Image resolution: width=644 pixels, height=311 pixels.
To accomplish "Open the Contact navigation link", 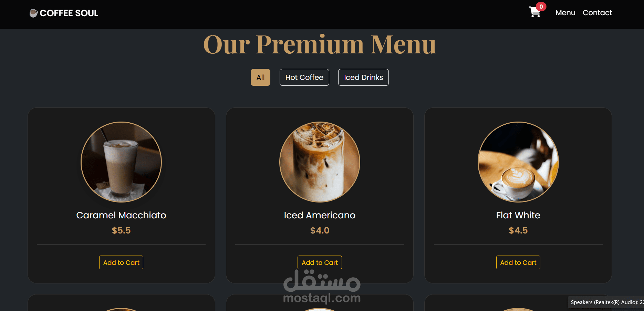I will point(597,13).
